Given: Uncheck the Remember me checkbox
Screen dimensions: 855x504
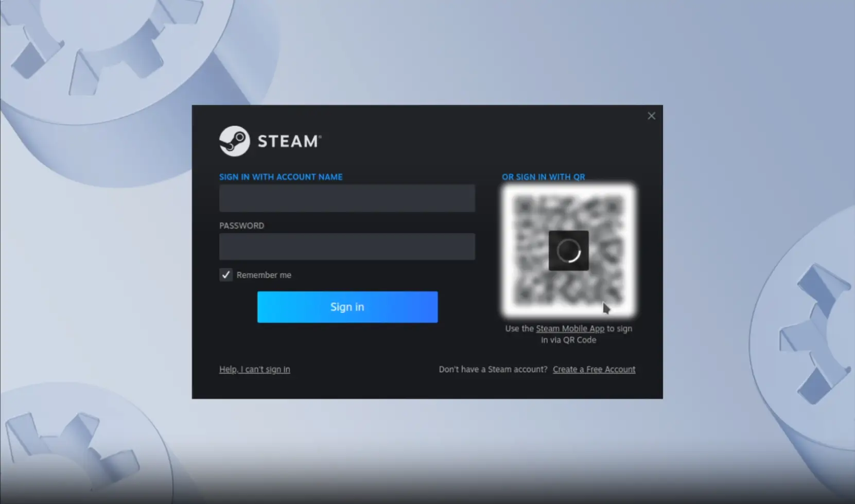Looking at the screenshot, I should tap(226, 275).
